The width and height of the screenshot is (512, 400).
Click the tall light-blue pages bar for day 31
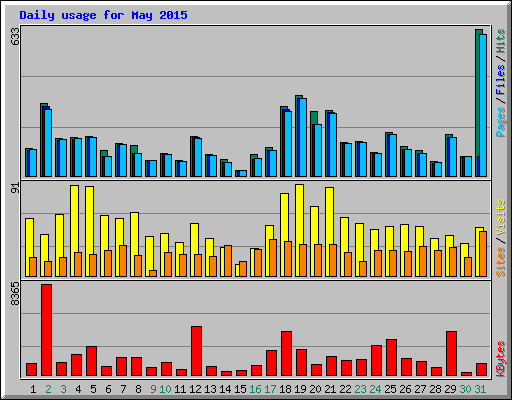click(483, 105)
